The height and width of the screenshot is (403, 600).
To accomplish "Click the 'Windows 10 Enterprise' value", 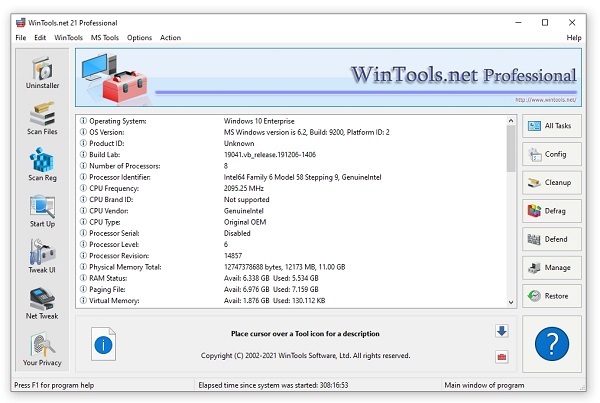I will point(259,121).
